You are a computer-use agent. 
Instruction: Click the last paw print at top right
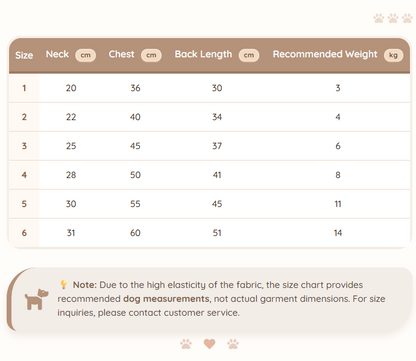coord(407,18)
